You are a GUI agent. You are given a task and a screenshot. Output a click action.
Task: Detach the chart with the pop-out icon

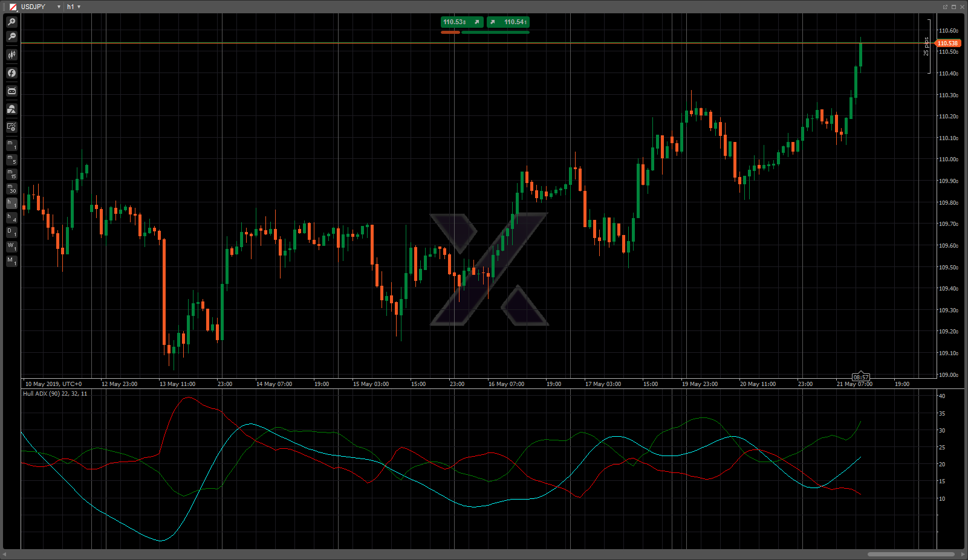coord(945,7)
